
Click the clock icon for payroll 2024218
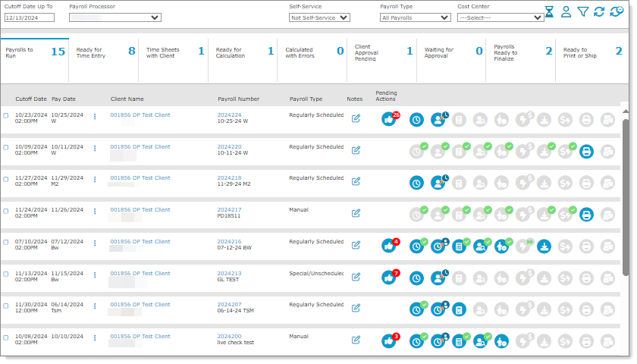coord(416,183)
